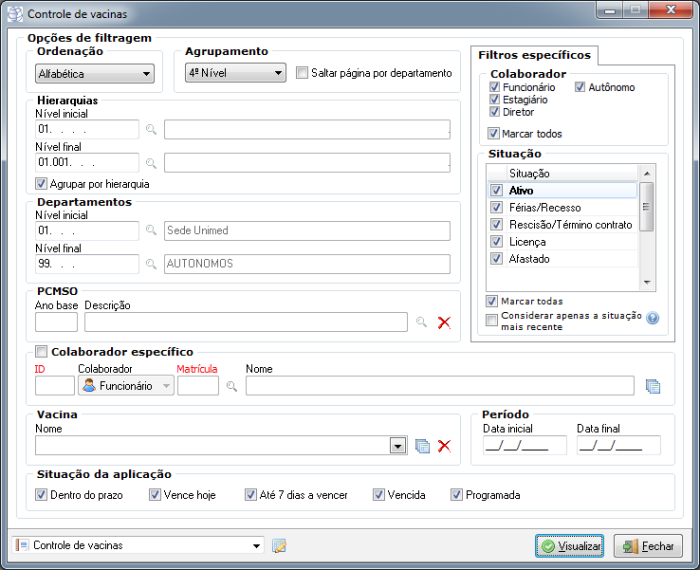Toggle Agrupar por hierarquia checkbox
Screen dimensions: 700x570
pyautogui.click(x=41, y=184)
